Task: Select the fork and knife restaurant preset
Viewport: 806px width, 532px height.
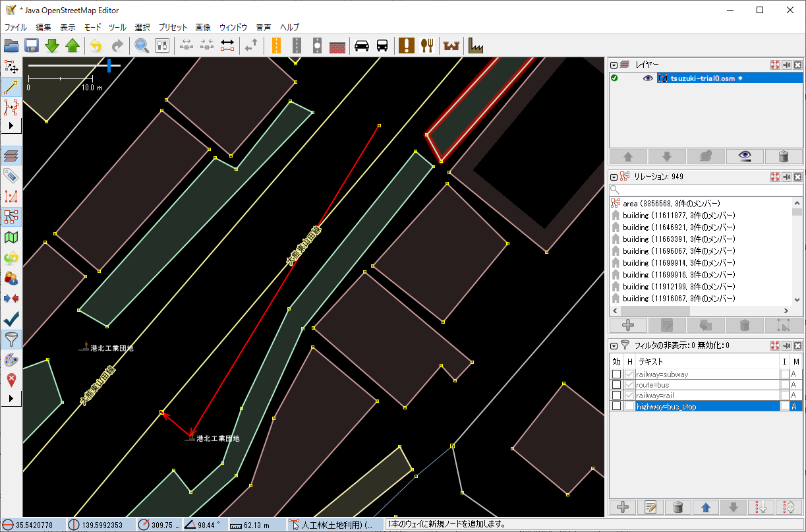Action: point(427,45)
